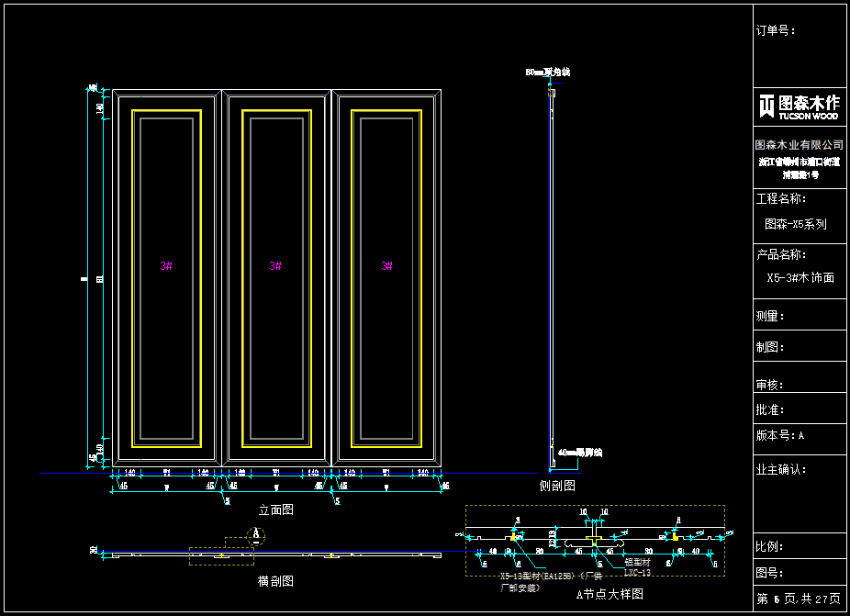Select the middle panel's 3# label
This screenshot has width=850, height=616.
tap(275, 266)
